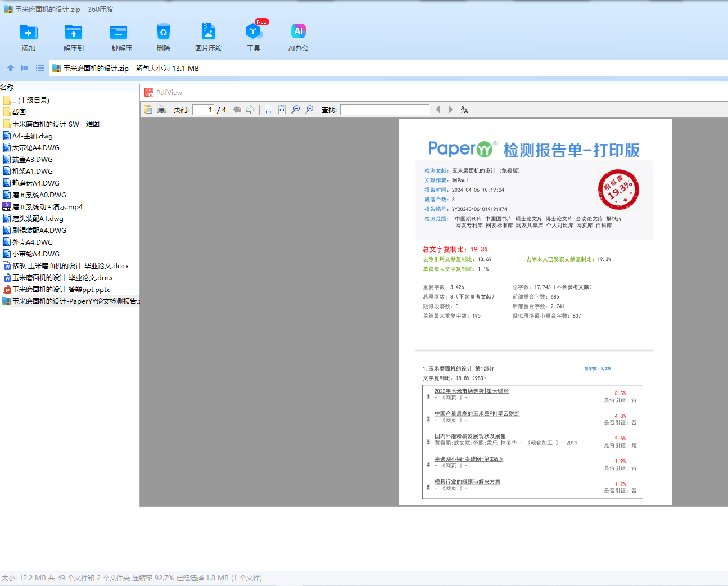The image size is (728, 586).
Task: Print the PDF with the printer icon
Action: point(161,110)
